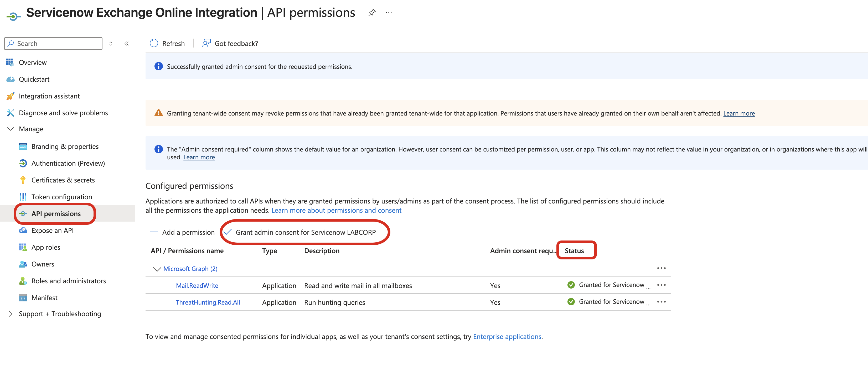Viewport: 868px width, 366px height.
Task: Open the ThreatHunting.Read.All permission
Action: 208,302
